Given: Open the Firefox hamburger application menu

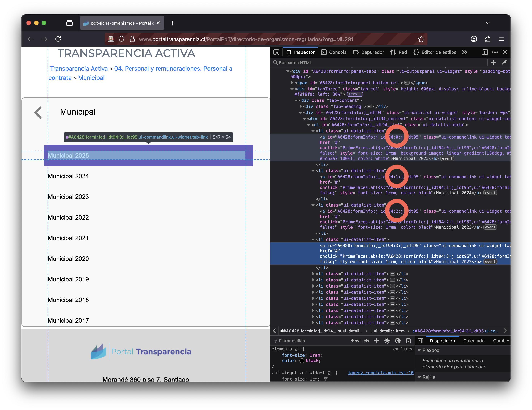Looking at the screenshot, I should (x=501, y=39).
